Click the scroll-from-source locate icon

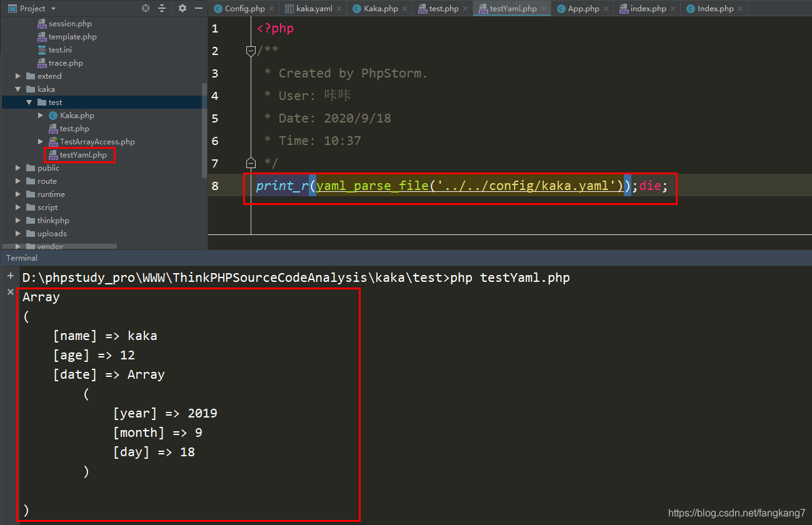(146, 8)
